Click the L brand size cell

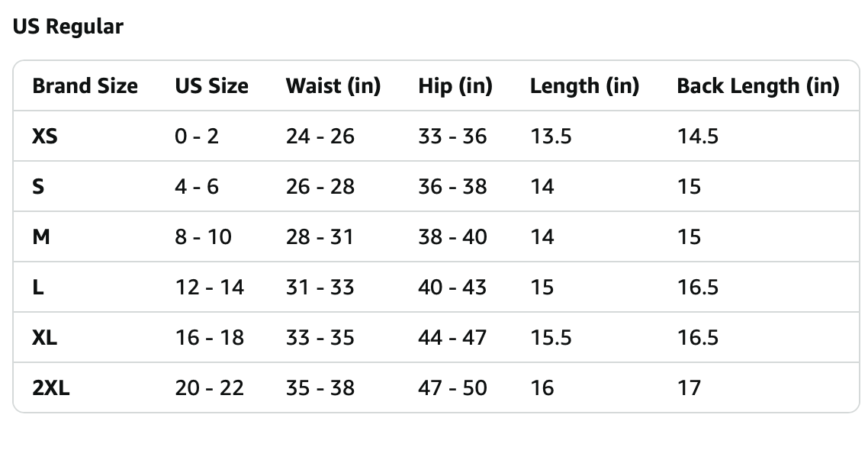click(37, 288)
